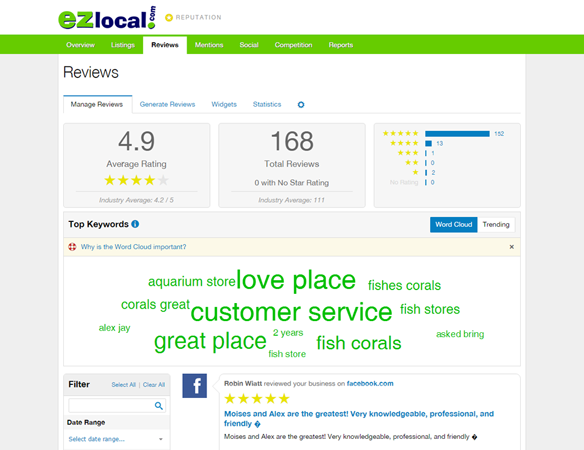
Task: Click the 'love place' keyword
Action: (296, 280)
